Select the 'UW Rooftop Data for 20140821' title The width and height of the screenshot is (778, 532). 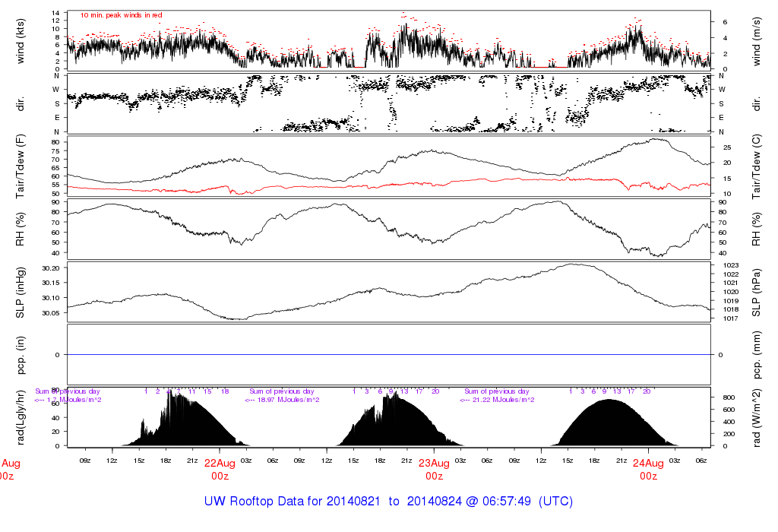click(x=293, y=502)
